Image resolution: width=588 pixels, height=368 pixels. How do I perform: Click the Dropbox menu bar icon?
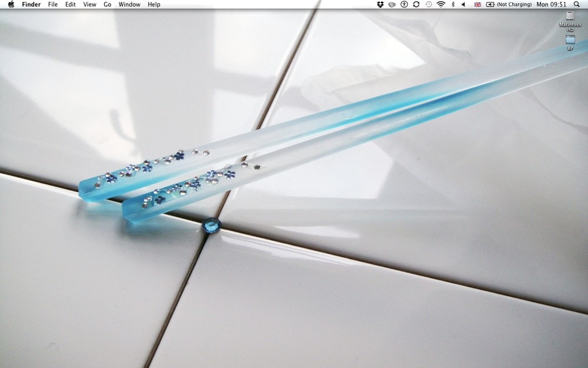pos(380,4)
